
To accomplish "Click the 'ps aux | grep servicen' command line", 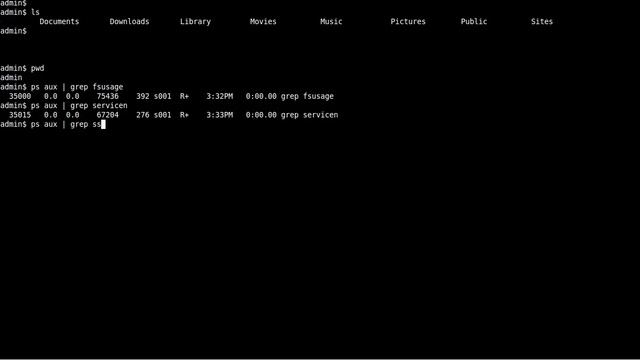I will tap(79, 106).
